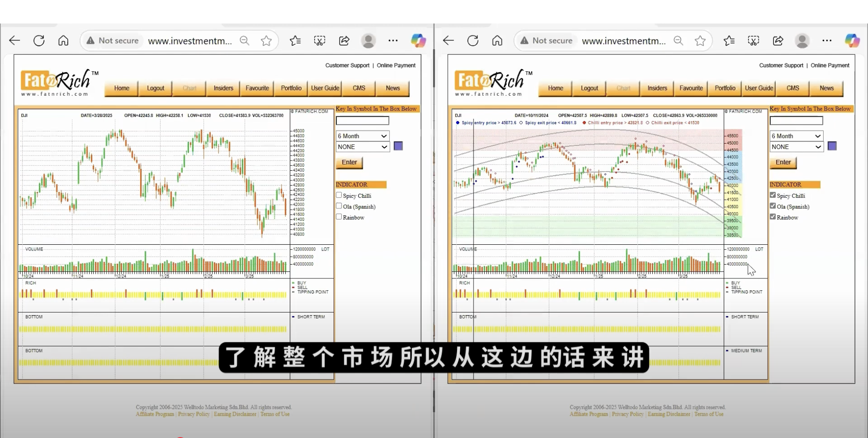
Task: Open Copilot icon in right browser
Action: coord(852,41)
